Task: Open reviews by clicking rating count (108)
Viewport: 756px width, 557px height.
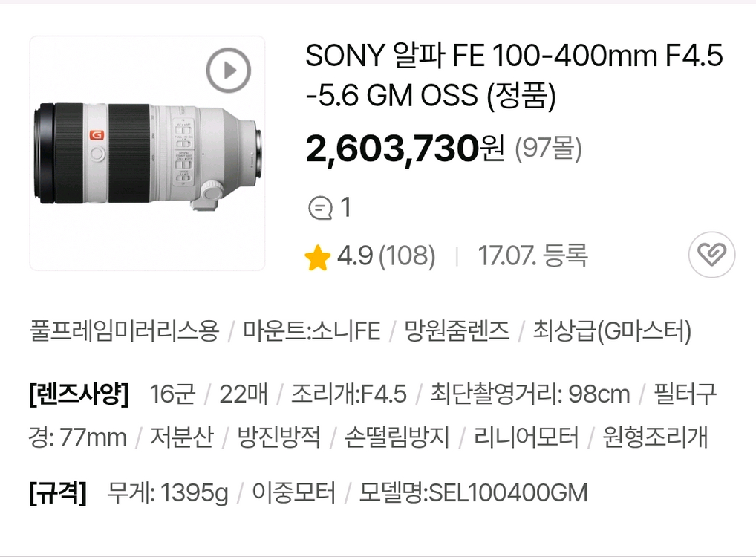Action: [405, 255]
